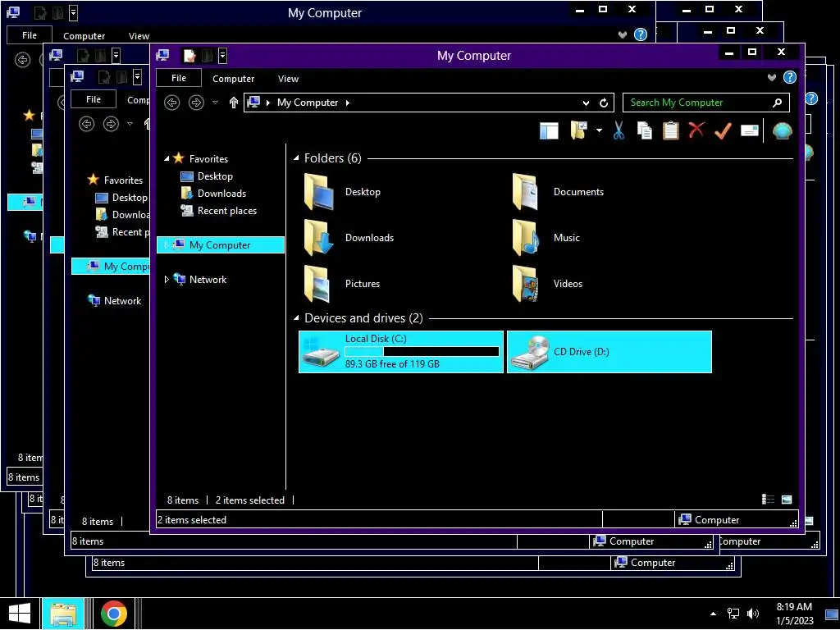This screenshot has height=630, width=840.
Task: Select the Music folder icon
Action: coord(526,238)
